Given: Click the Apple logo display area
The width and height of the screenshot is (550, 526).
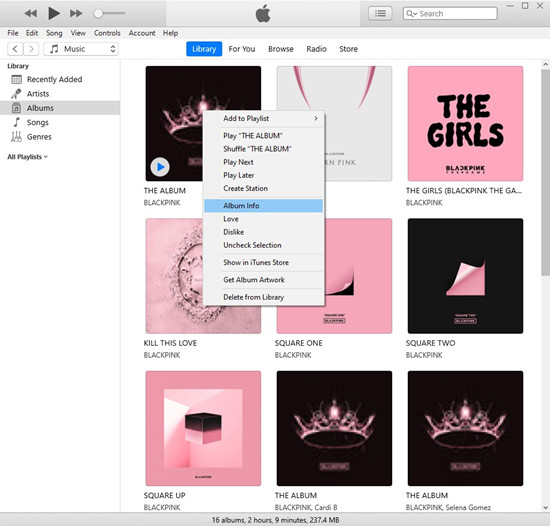Looking at the screenshot, I should click(x=263, y=14).
